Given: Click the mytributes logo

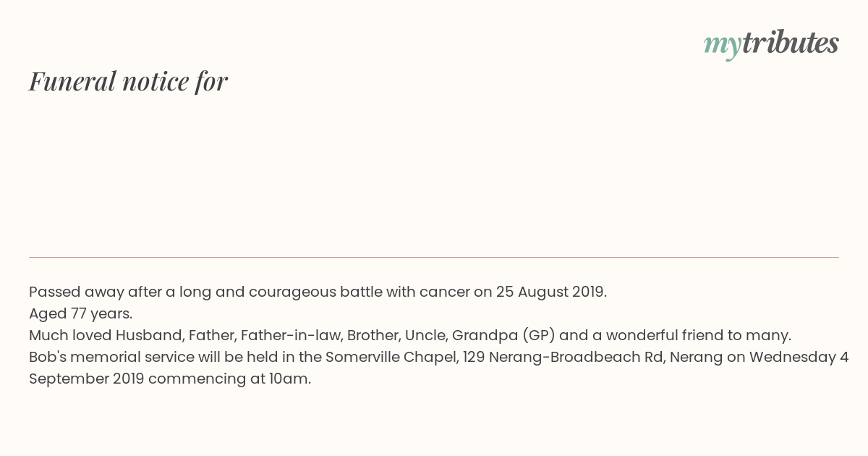Looking at the screenshot, I should (x=771, y=43).
